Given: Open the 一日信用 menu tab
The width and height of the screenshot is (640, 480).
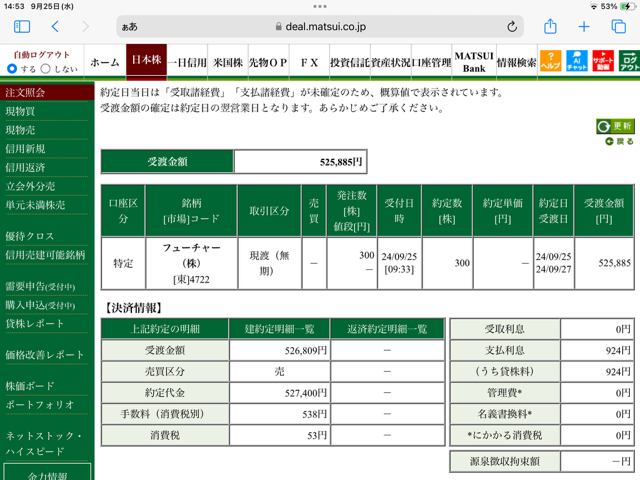Looking at the screenshot, I should pos(187,62).
